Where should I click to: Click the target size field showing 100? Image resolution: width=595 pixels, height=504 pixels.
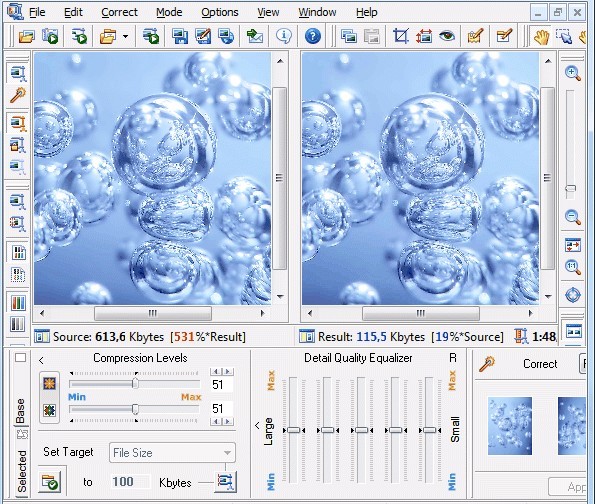tap(130, 482)
